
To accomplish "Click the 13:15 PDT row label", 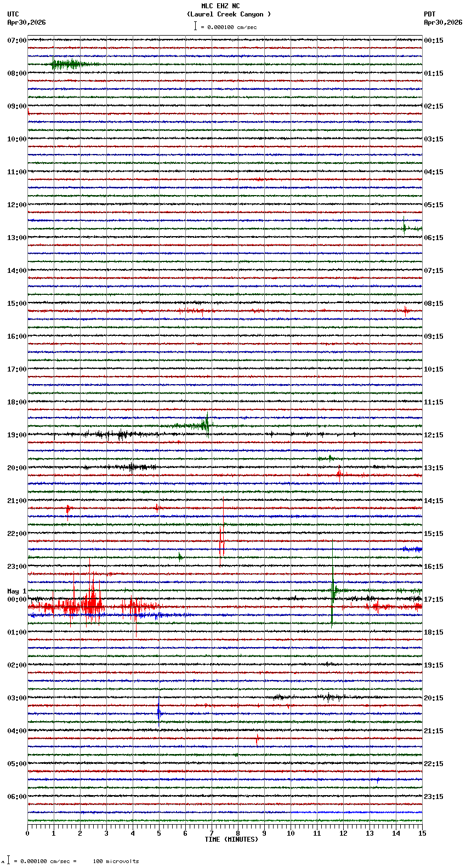I will pyautogui.click(x=434, y=468).
